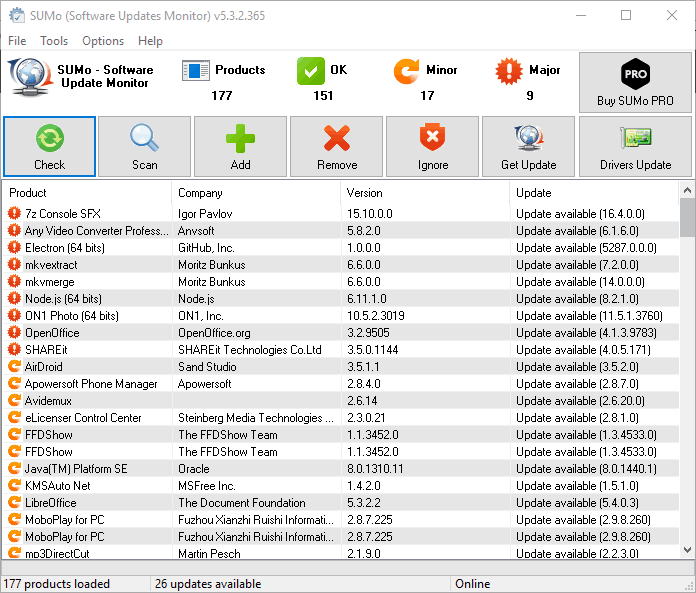Viewport: 696px width, 593px height.
Task: Click version cell 10.5.2.3019
Action: (376, 316)
